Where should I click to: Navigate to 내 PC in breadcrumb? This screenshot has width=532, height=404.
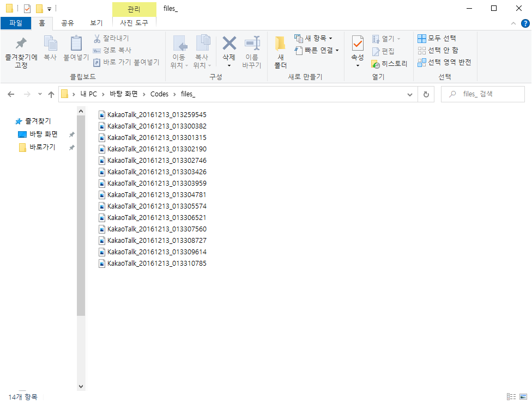(88, 94)
